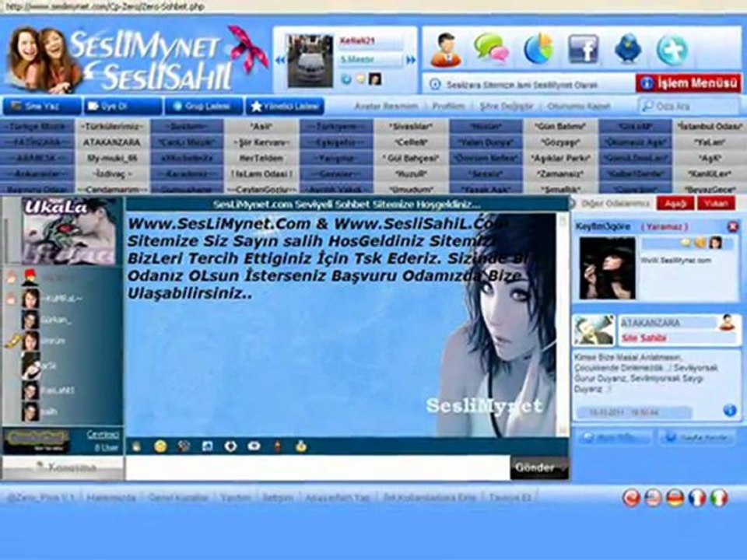Image resolution: width=747 pixels, height=560 pixels.
Task: Click the Şifre Değiştir link
Action: click(x=506, y=107)
